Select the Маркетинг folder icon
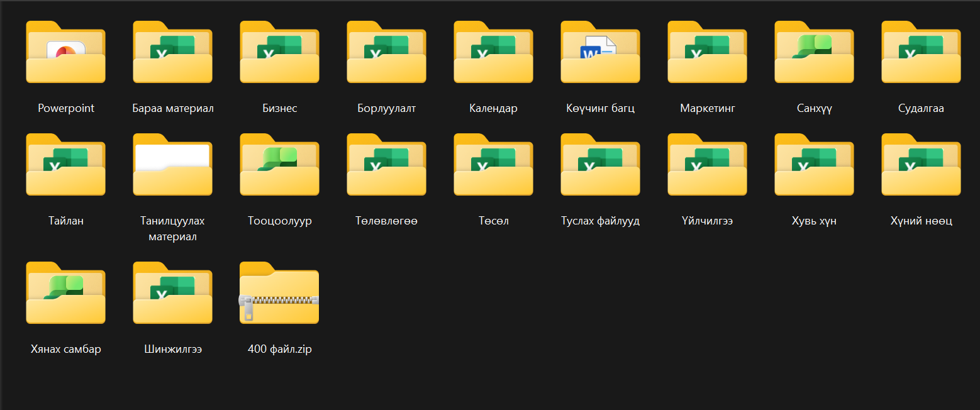 [707, 53]
